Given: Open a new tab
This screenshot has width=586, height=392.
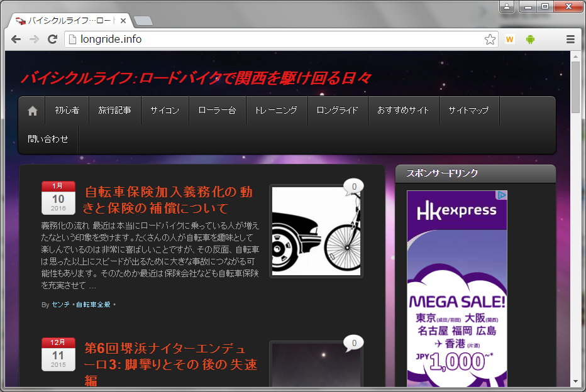Looking at the screenshot, I should tap(143, 21).
